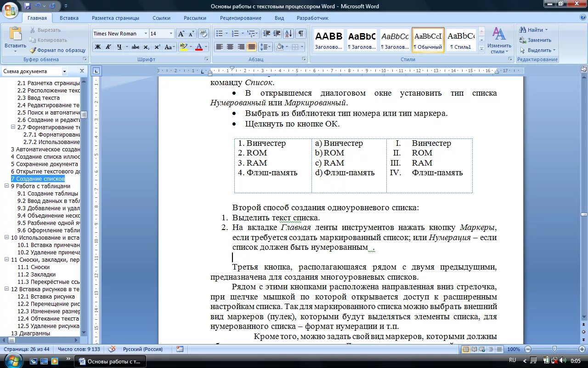The height and width of the screenshot is (368, 588).
Task: Click the numbered list icon
Action: pos(235,34)
